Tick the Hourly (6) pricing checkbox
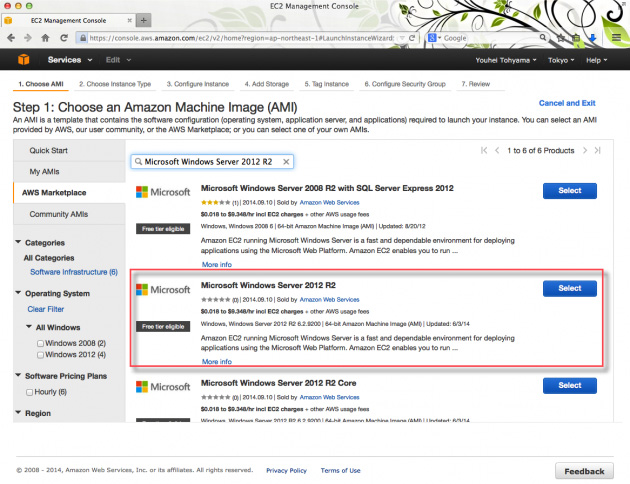The height and width of the screenshot is (484, 630). 29,392
